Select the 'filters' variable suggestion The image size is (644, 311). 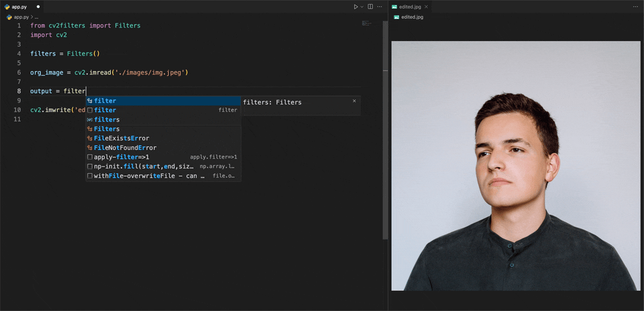[107, 120]
